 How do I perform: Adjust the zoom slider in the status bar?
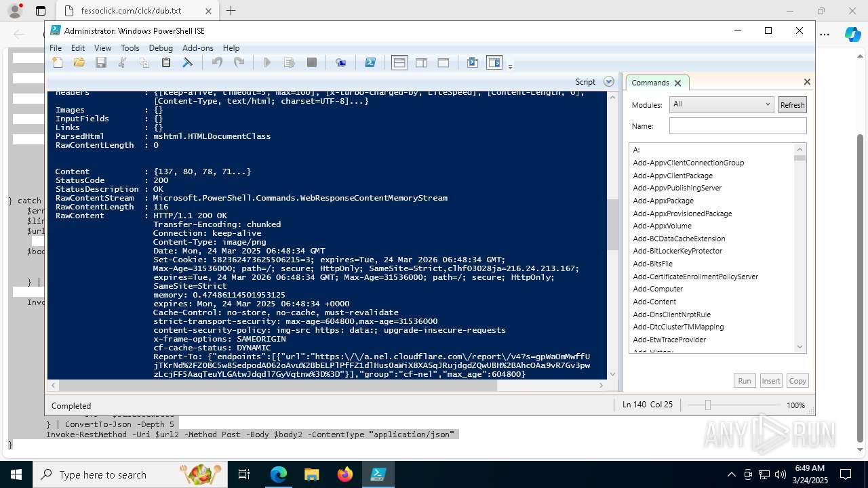click(x=707, y=405)
